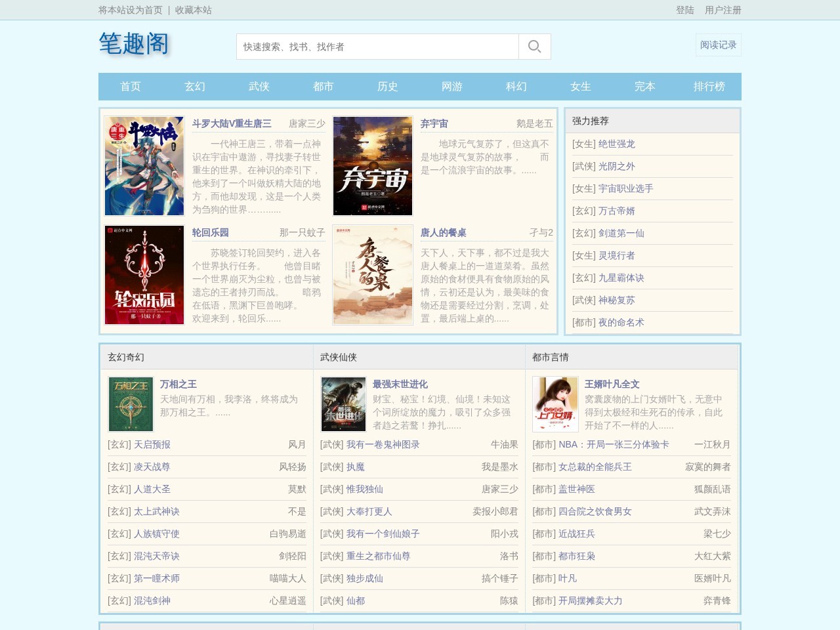Click the 阅读记录 button
This screenshot has width=840, height=630.
tap(718, 45)
